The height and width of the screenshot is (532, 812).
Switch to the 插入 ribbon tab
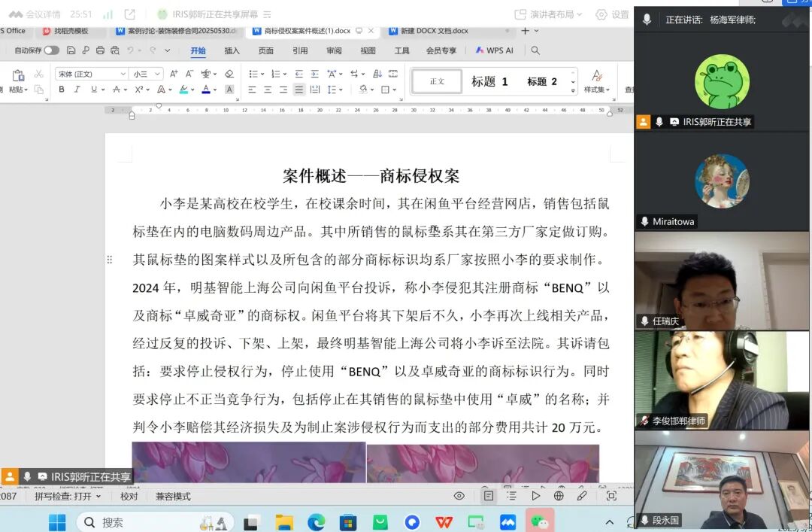(232, 50)
